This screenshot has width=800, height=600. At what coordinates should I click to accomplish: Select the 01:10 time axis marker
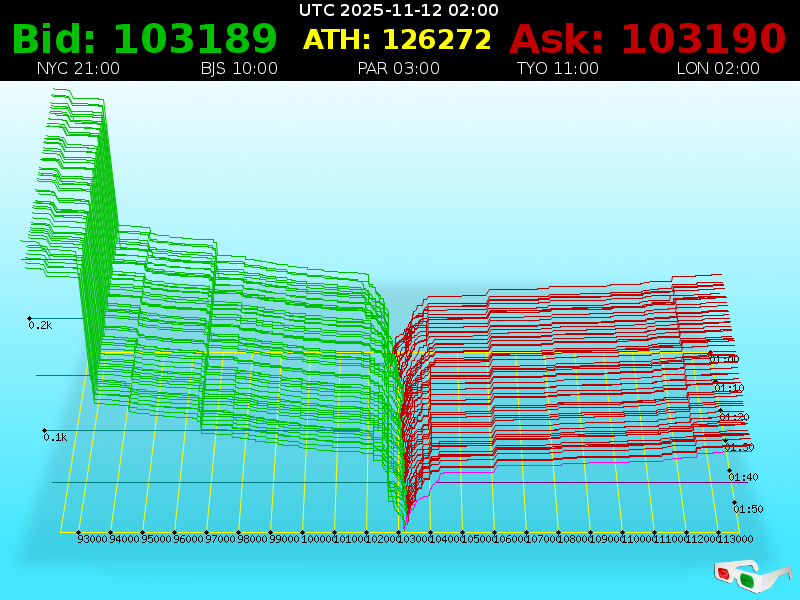coord(729,387)
